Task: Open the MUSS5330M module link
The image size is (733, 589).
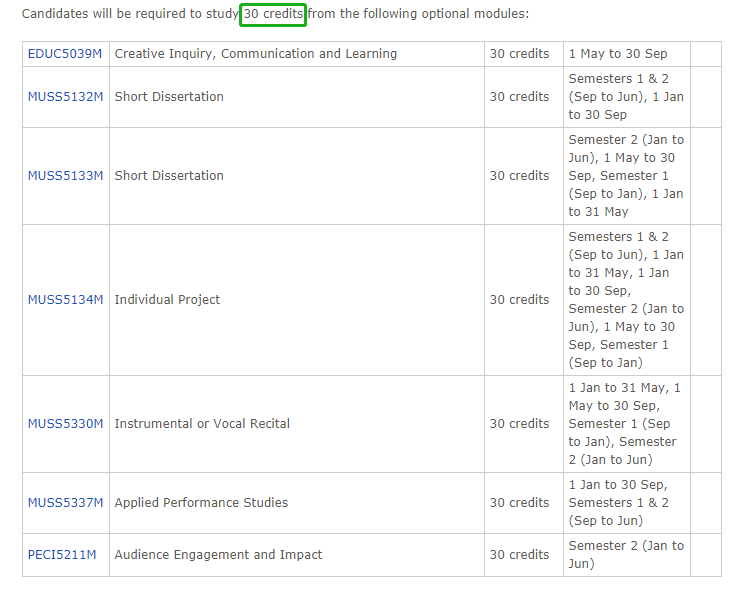Action: (65, 424)
